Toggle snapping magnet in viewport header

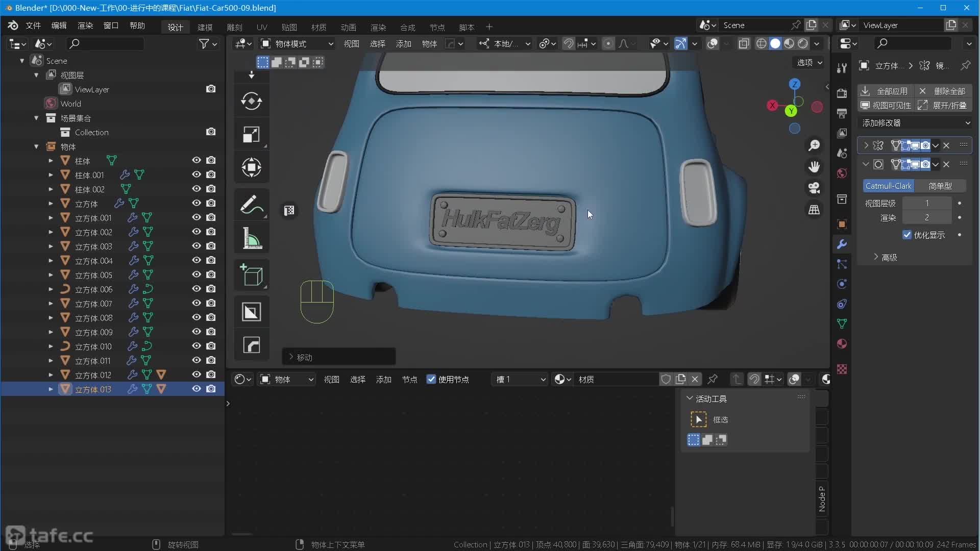pyautogui.click(x=568, y=44)
